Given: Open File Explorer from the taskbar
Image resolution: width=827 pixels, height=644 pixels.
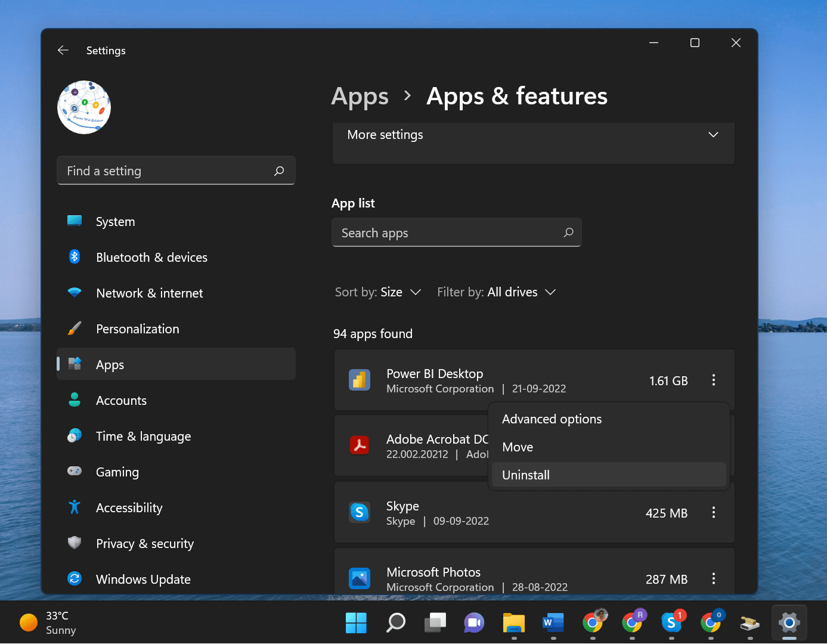Looking at the screenshot, I should click(513, 623).
